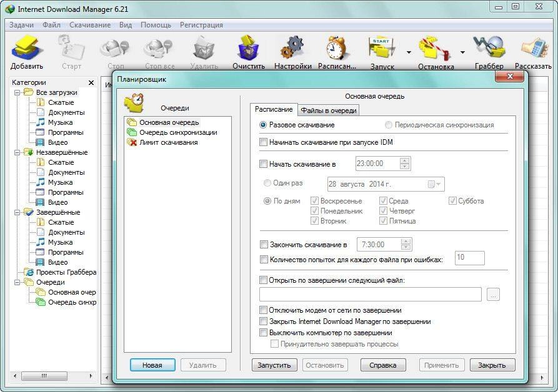558x392 pixels.
Task: Open the Запуск dropdown arrow
Action: (x=409, y=52)
